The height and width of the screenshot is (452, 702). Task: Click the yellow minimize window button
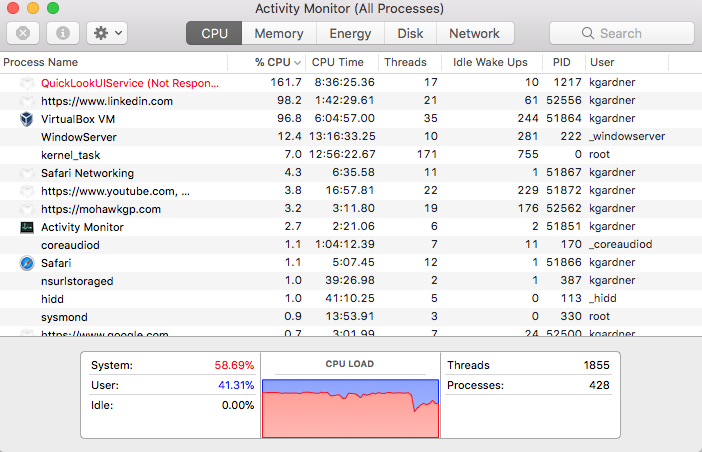(33, 8)
